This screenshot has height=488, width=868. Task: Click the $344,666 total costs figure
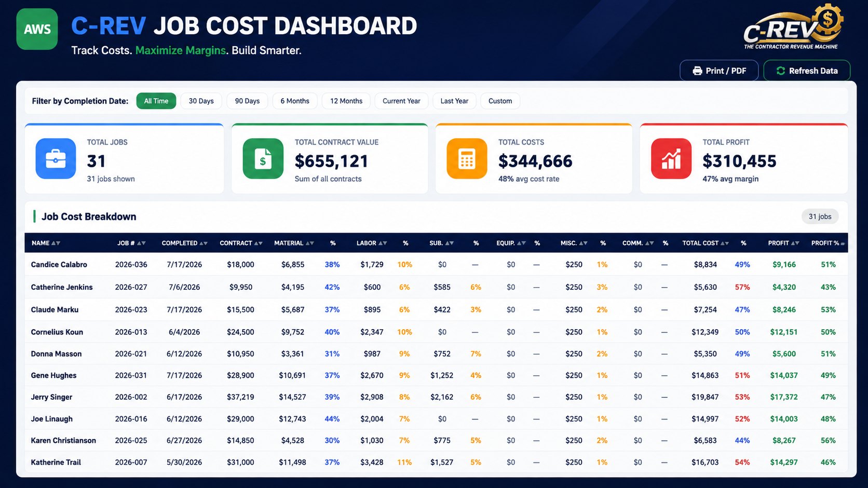click(535, 161)
